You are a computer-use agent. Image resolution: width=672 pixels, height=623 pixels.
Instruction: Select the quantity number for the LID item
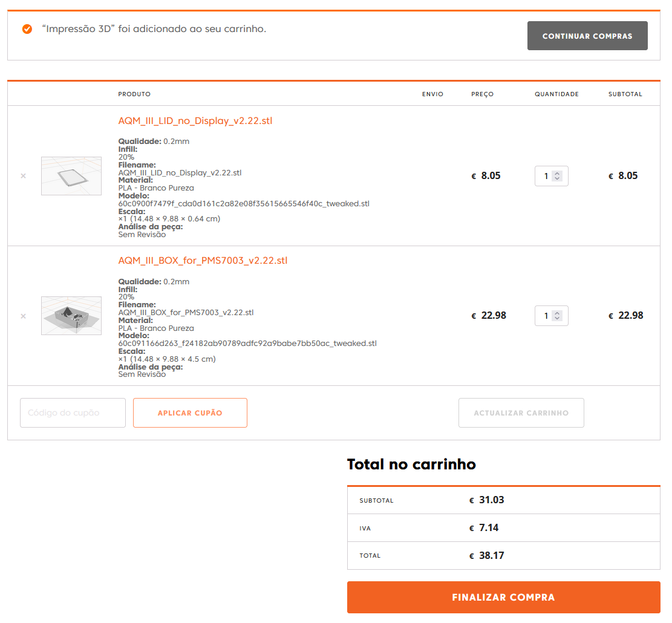[546, 177]
